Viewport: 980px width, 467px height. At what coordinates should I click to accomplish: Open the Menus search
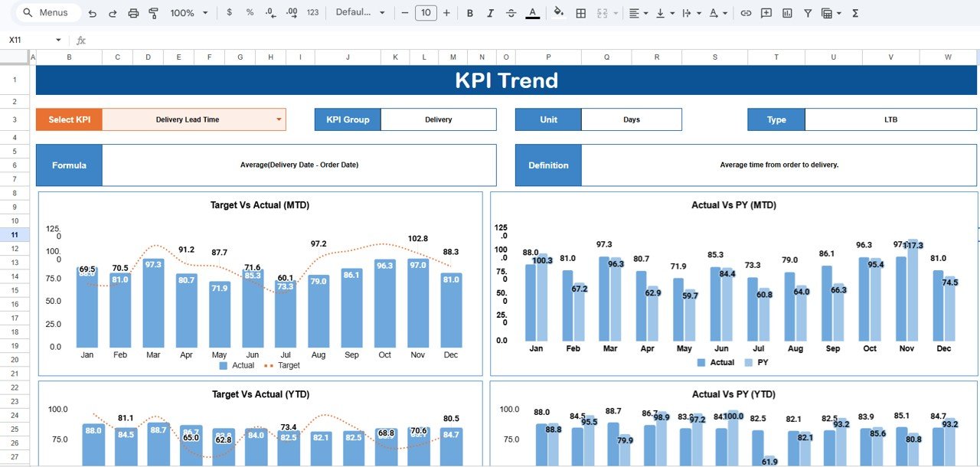pyautogui.click(x=46, y=12)
